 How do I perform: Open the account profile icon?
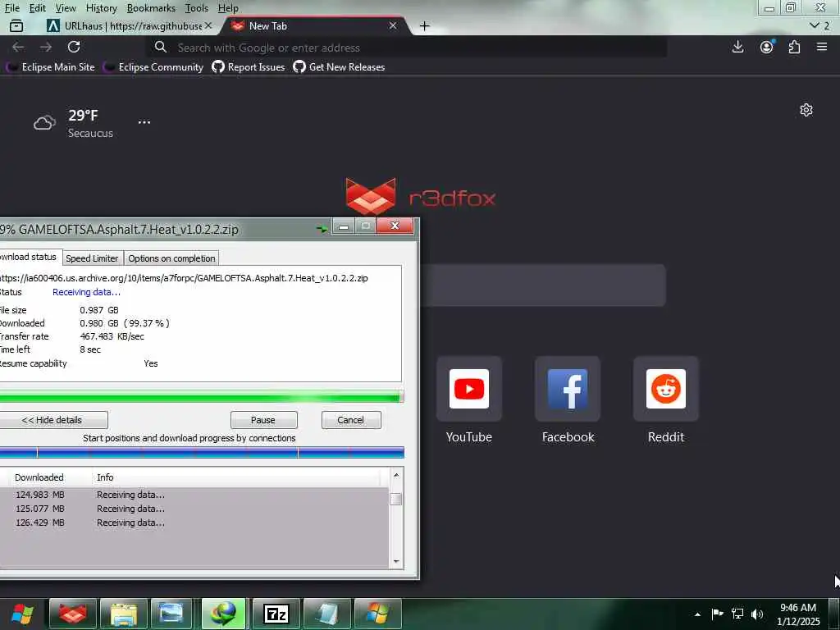767,47
